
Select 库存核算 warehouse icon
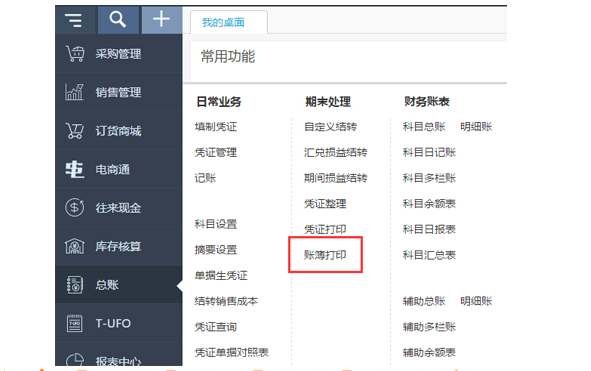coord(75,246)
